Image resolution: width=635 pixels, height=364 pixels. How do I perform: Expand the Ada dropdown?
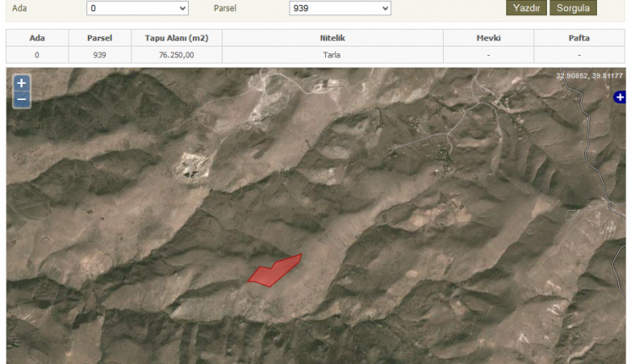tap(137, 8)
